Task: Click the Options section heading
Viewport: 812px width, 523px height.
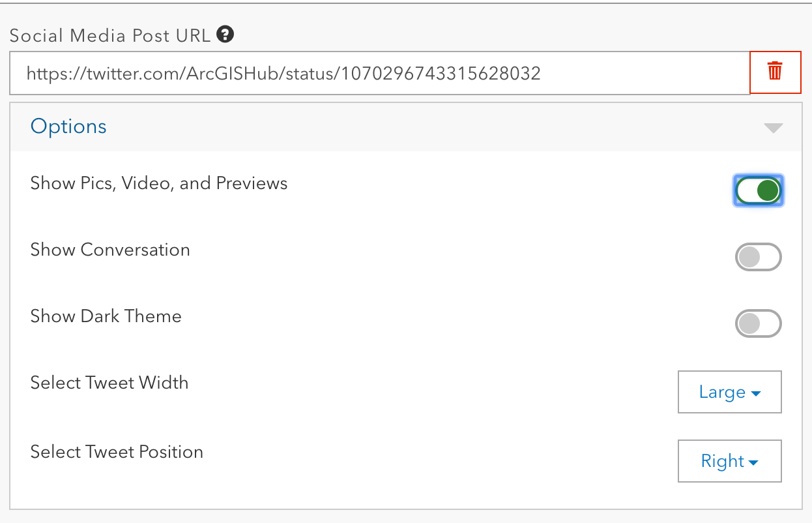Action: pos(68,126)
